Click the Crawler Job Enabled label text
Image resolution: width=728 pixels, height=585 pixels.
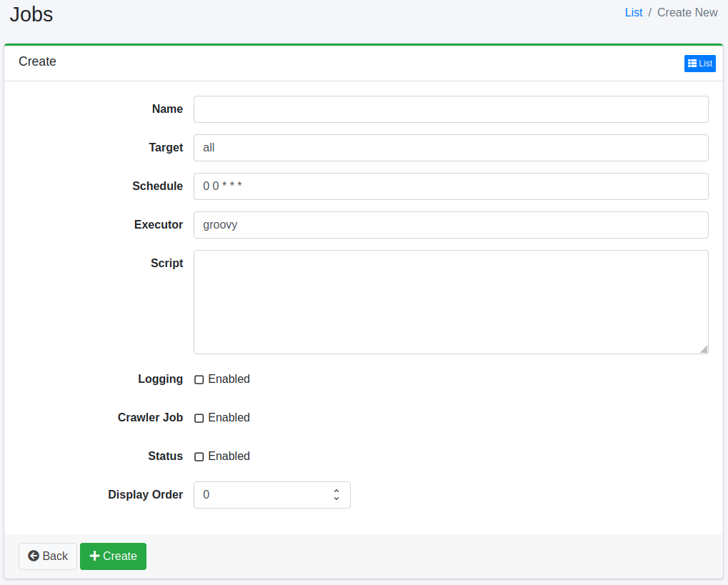pos(229,418)
